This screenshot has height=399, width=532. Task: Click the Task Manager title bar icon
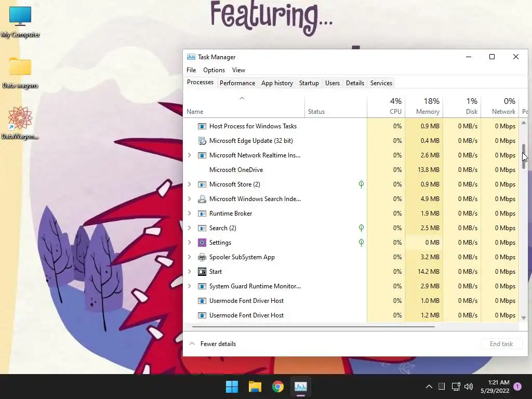point(191,57)
